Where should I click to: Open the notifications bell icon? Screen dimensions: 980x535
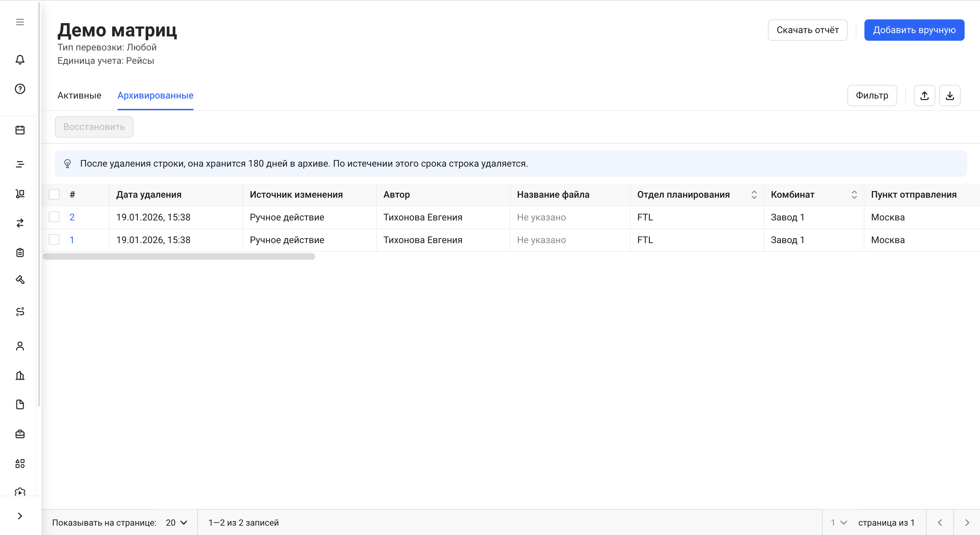pos(20,60)
